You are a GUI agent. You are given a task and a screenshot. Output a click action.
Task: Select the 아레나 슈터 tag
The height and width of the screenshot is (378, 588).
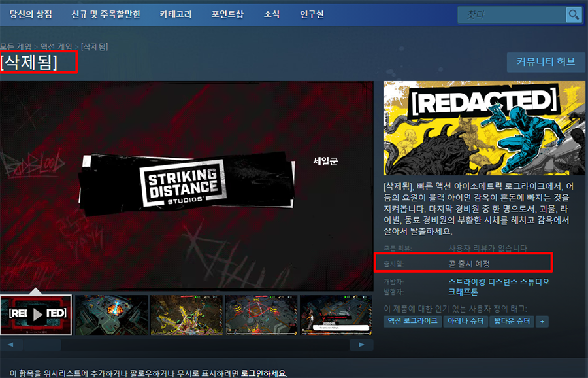point(465,321)
